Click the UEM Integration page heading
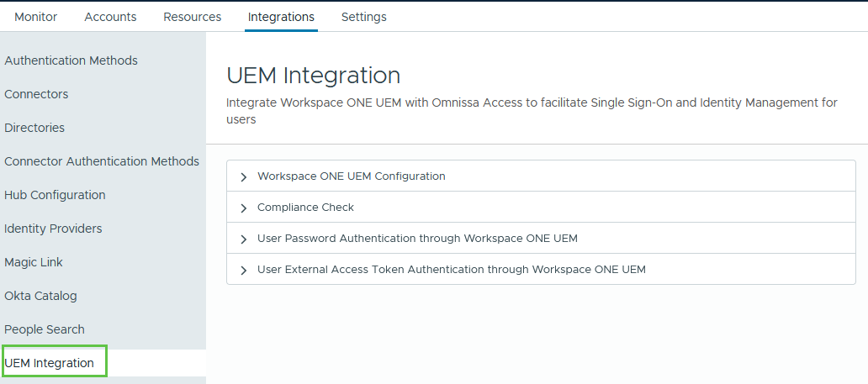 (314, 76)
